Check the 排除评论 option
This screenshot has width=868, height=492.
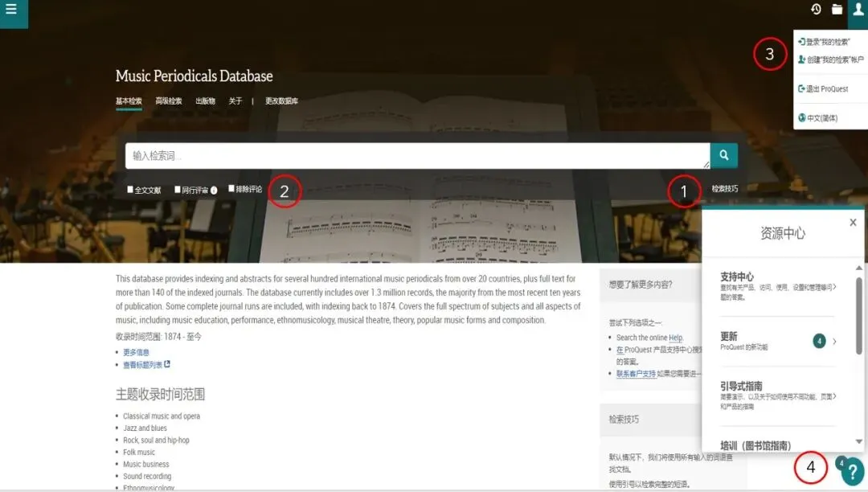231,189
